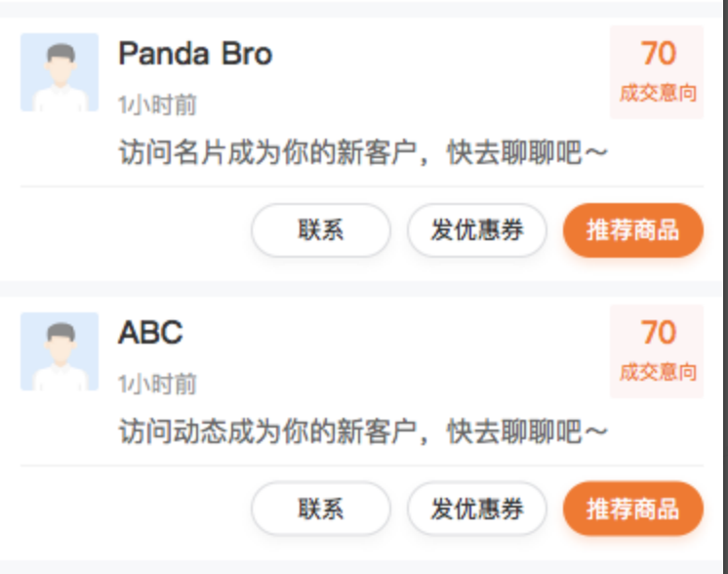This screenshot has height=574, width=728.
Task: Click Panda Bro's avatar icon
Action: (x=60, y=72)
